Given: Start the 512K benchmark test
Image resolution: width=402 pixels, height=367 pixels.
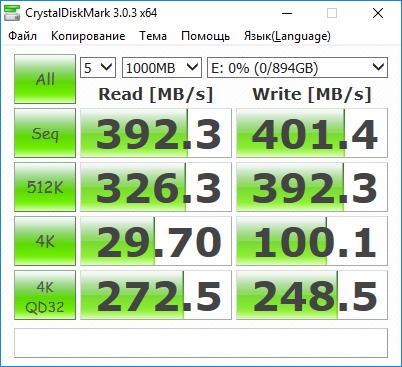Looking at the screenshot, I should pyautogui.click(x=45, y=187).
